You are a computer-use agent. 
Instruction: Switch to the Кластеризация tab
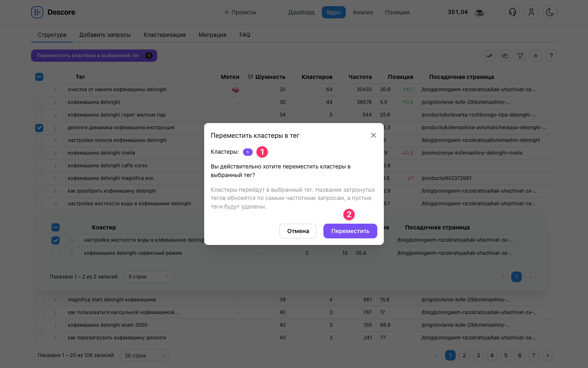click(x=165, y=35)
